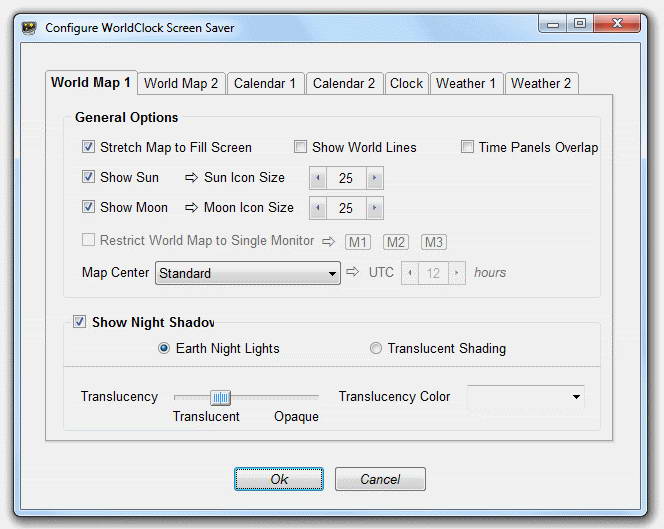664x529 pixels.
Task: Confirm settings with the Ok button
Action: click(279, 479)
